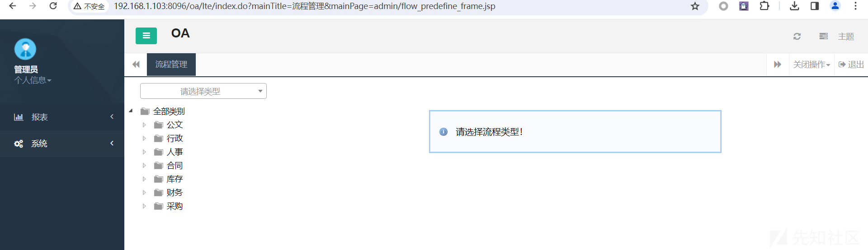Open the 报表 sidebar menu
This screenshot has width=868, height=250.
[x=62, y=117]
